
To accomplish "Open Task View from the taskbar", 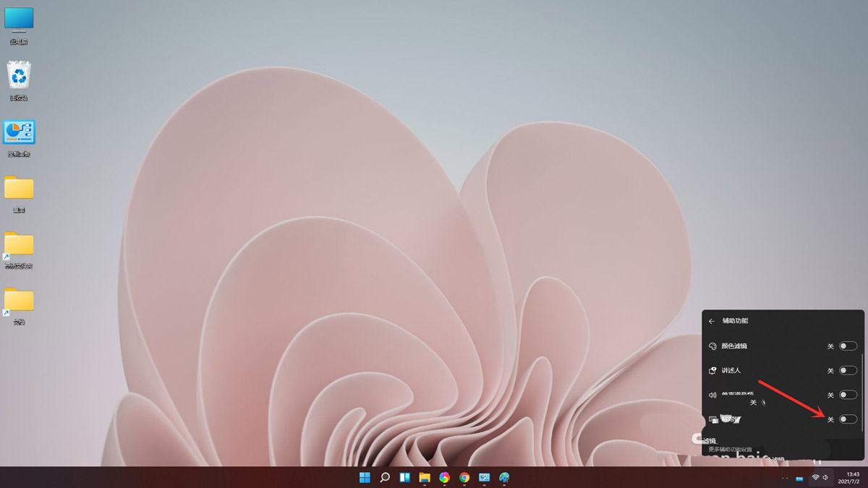I will coord(404,477).
